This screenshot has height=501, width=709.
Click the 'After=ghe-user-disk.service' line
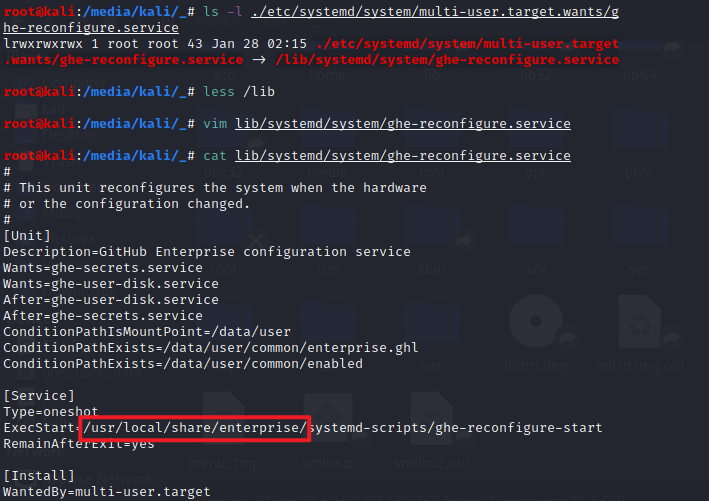[111, 300]
